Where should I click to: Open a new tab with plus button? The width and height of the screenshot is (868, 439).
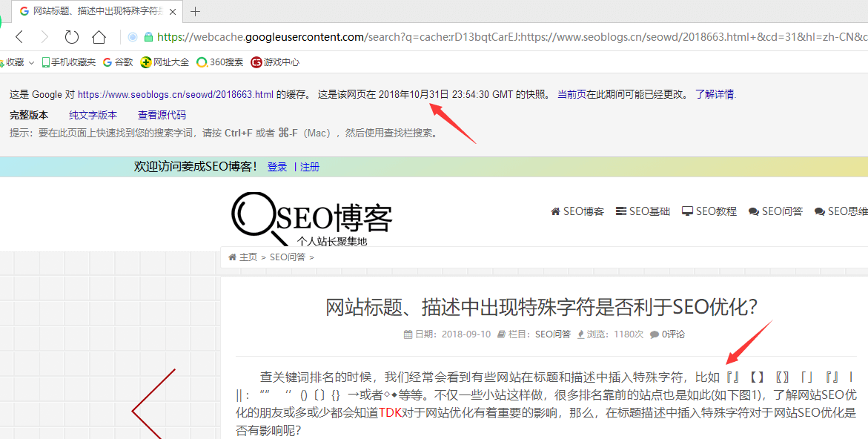click(196, 12)
